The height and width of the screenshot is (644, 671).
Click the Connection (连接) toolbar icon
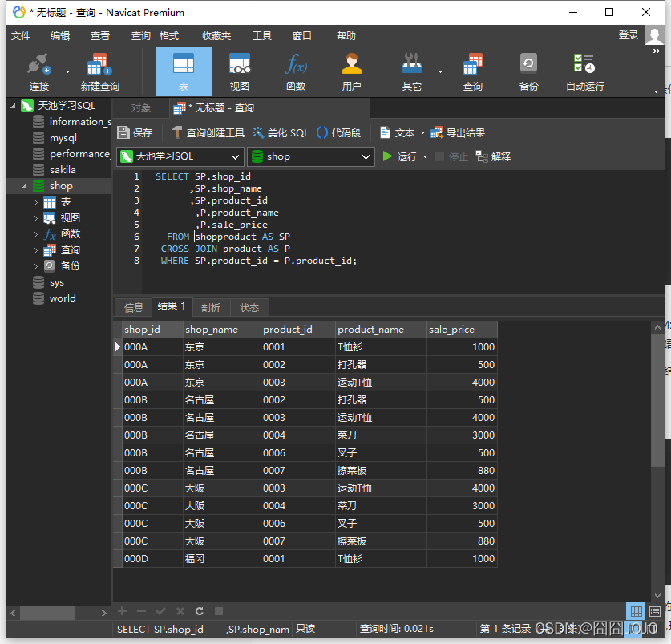coord(39,71)
